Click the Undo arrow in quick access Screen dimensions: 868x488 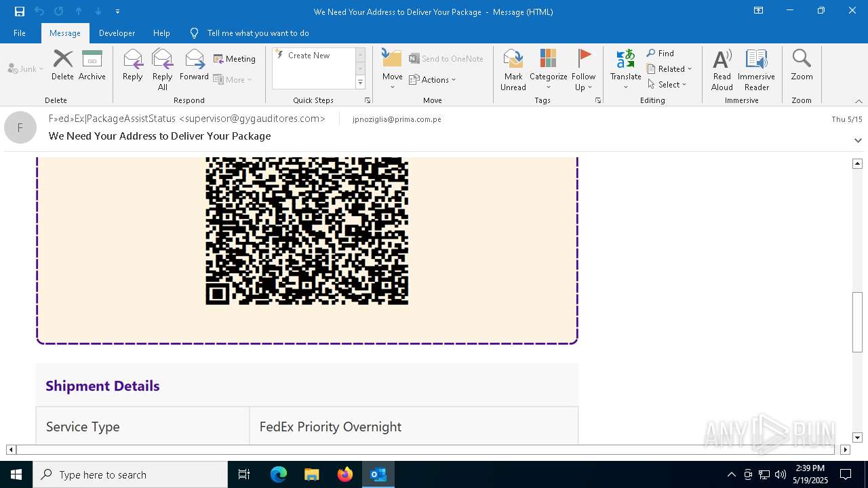click(39, 12)
